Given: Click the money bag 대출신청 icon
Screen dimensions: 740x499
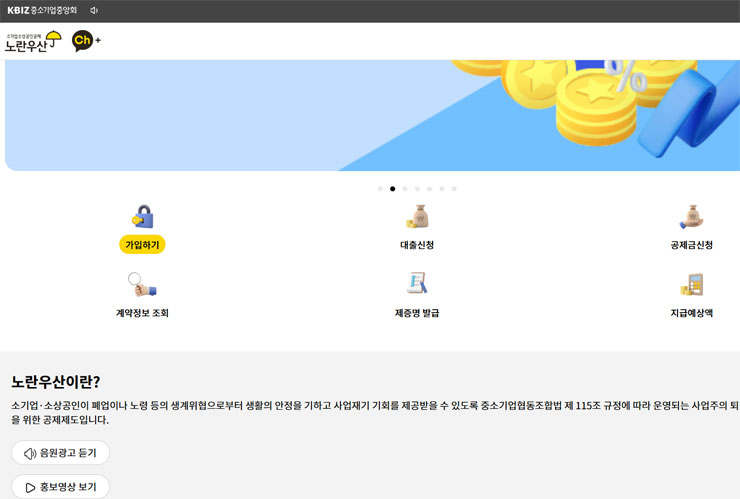Looking at the screenshot, I should pos(417,217).
